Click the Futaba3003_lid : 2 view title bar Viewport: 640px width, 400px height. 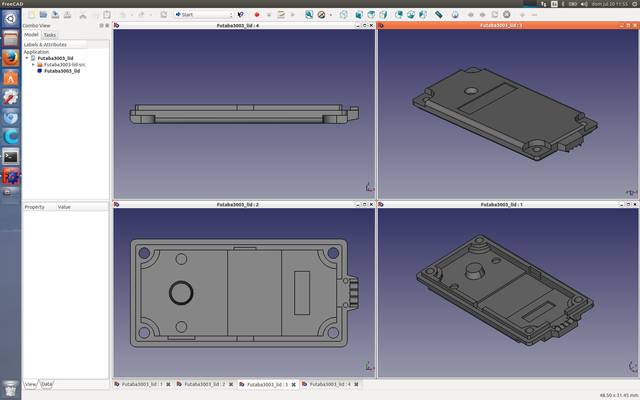(x=238, y=204)
